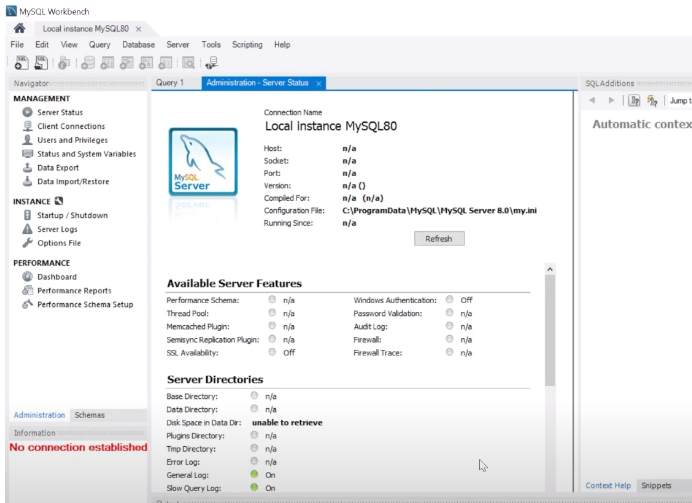The height and width of the screenshot is (503, 692).
Task: Create a new SQL tab from toolbar
Action: [x=21, y=63]
